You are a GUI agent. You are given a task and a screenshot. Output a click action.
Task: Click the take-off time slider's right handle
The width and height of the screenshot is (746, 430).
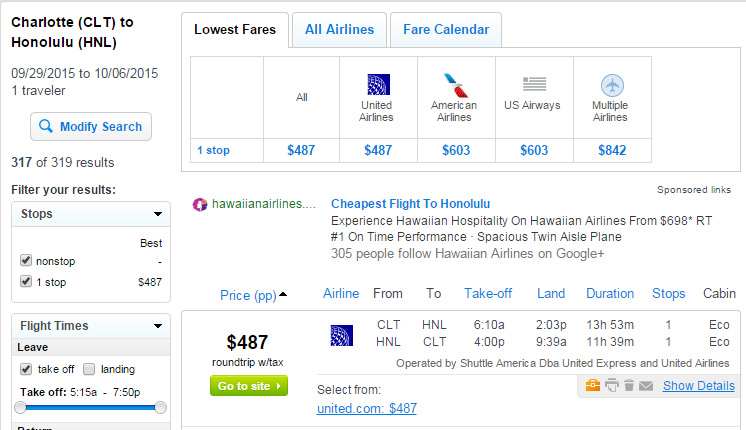(161, 407)
